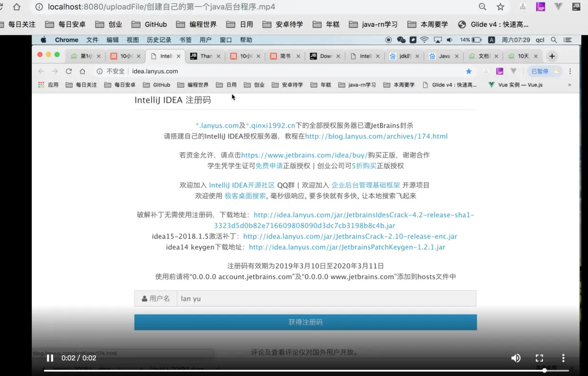Open JetbrainsCrack-2.10-release-enc.jar link
The image size is (588, 376).
(x=350, y=236)
